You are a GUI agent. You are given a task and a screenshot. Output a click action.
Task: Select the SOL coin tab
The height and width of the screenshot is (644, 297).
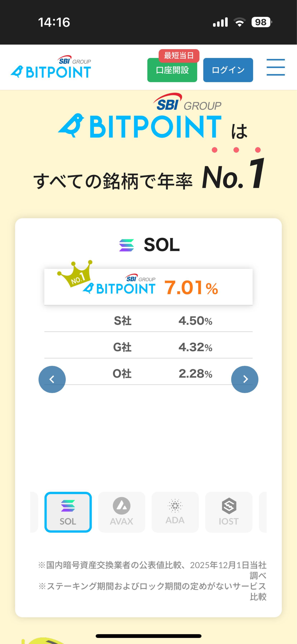tap(68, 512)
